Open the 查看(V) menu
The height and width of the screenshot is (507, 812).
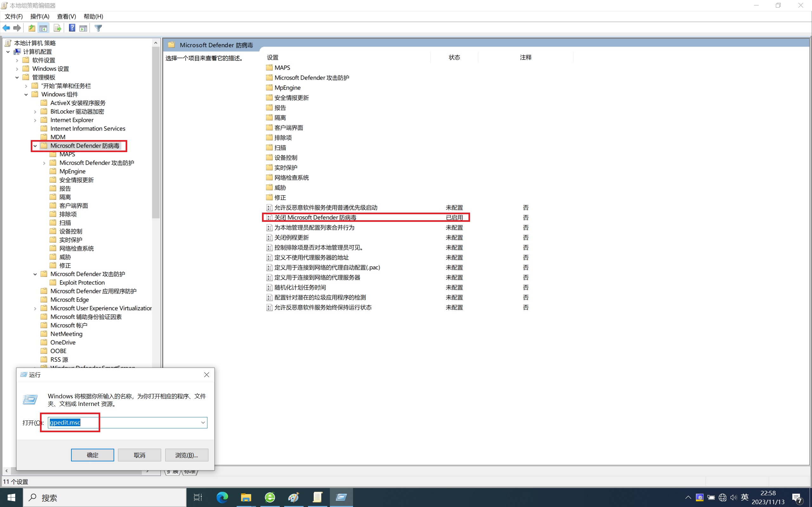coord(66,16)
